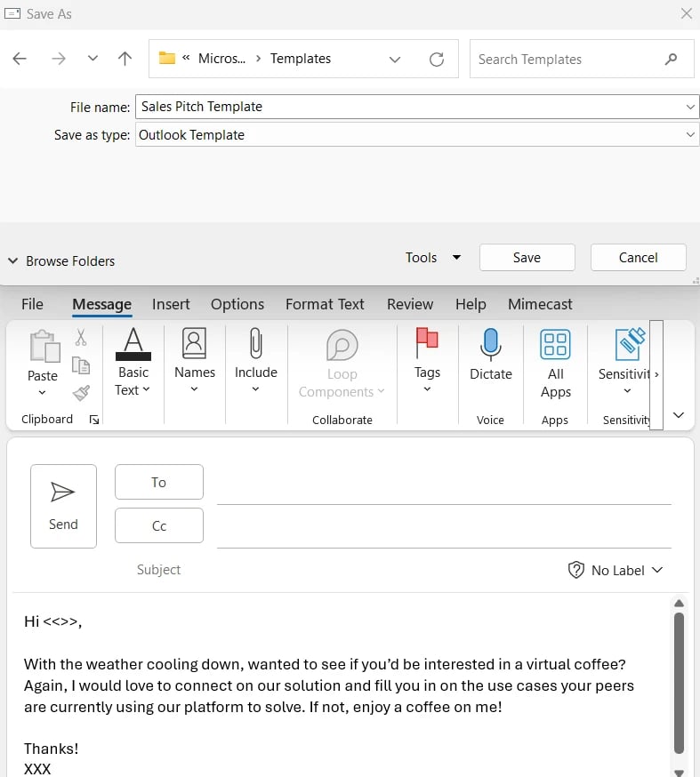Click the Cut scissors icon
Viewport: 700px width, 777px height.
tap(81, 338)
